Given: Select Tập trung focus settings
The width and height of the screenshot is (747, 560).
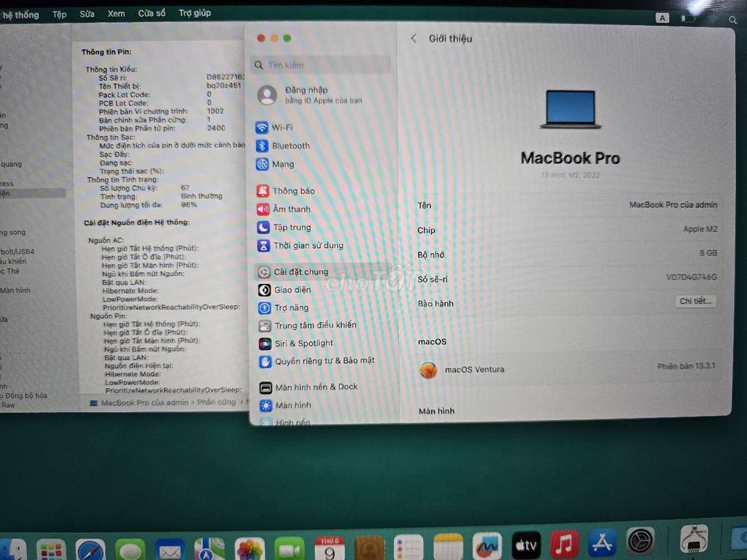Looking at the screenshot, I should tap(285, 227).
